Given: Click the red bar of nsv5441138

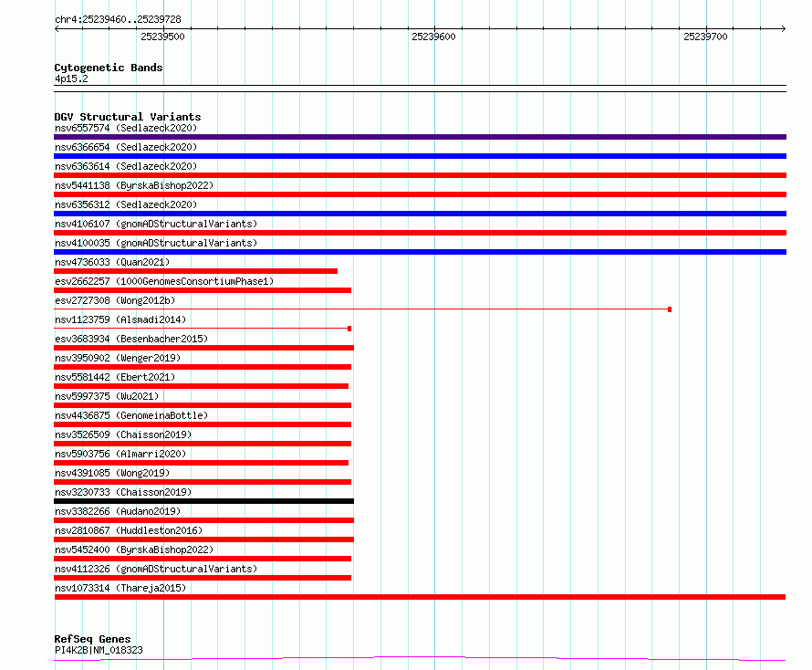Looking at the screenshot, I should 420,194.
